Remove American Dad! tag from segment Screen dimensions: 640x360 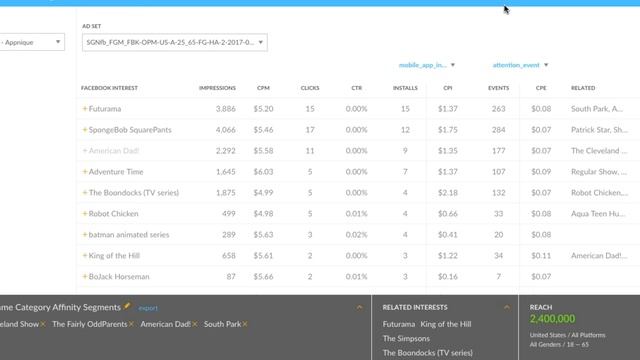point(195,324)
